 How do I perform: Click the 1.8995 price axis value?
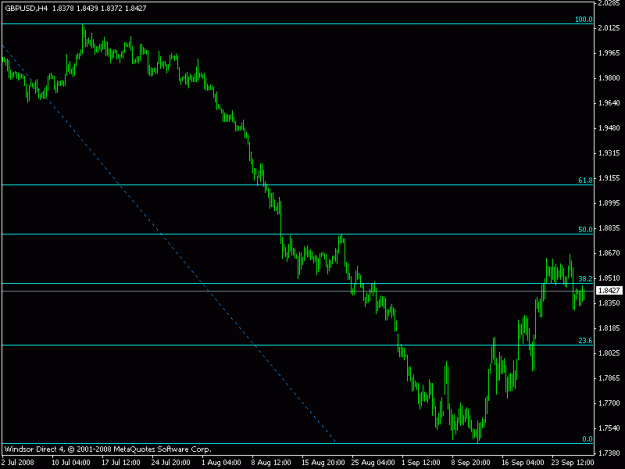(609, 203)
